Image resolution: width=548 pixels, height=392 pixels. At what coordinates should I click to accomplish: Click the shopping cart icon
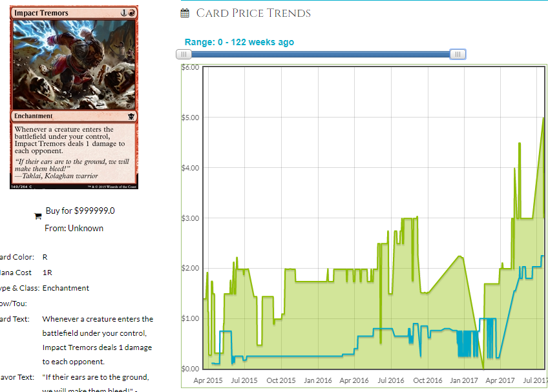pos(37,216)
